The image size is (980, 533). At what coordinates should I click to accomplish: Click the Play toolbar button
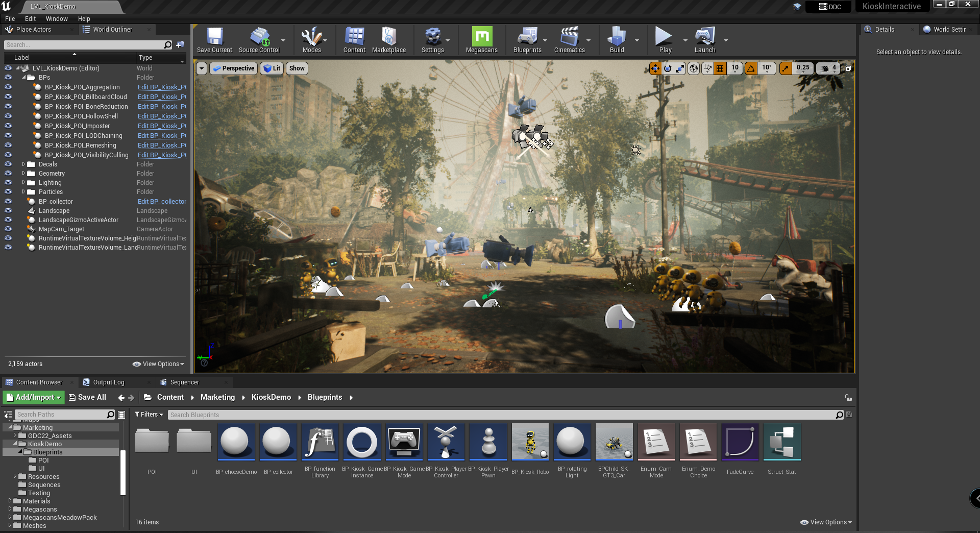(x=665, y=40)
